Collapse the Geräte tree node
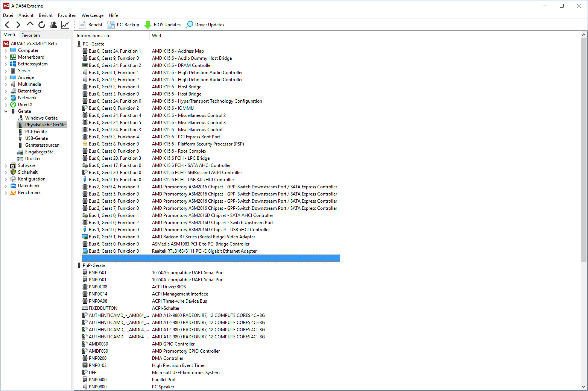 [6, 112]
